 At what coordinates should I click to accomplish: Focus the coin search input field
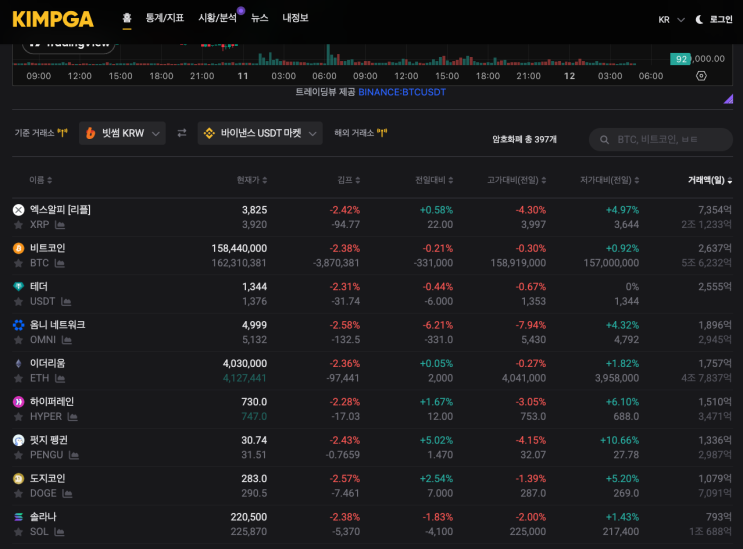tap(661, 139)
